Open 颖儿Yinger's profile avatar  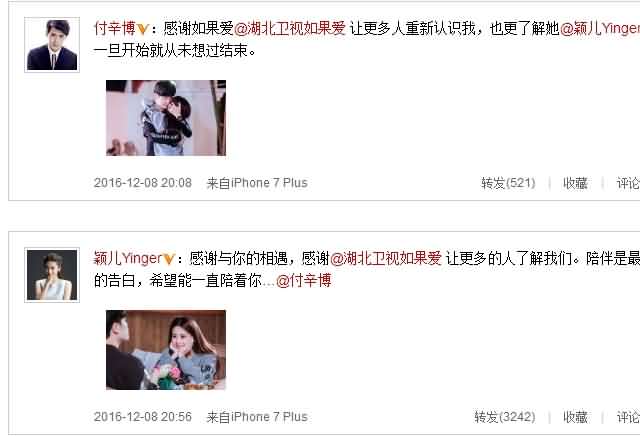click(52, 275)
